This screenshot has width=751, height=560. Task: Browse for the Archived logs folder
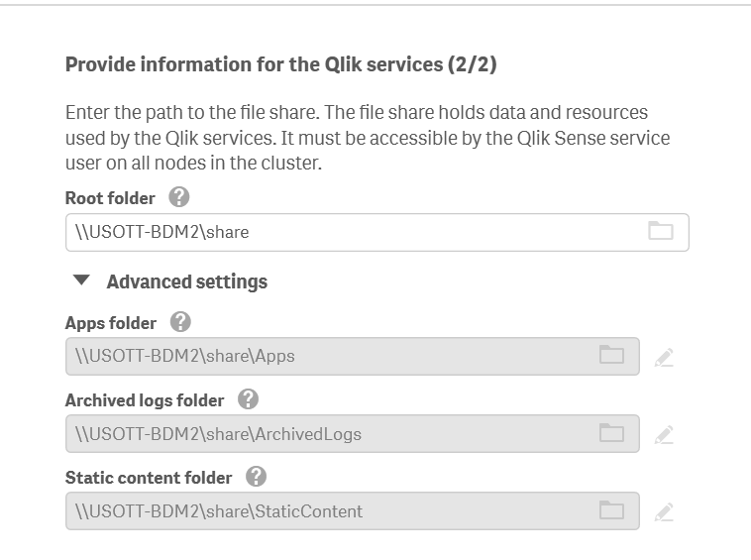611,433
